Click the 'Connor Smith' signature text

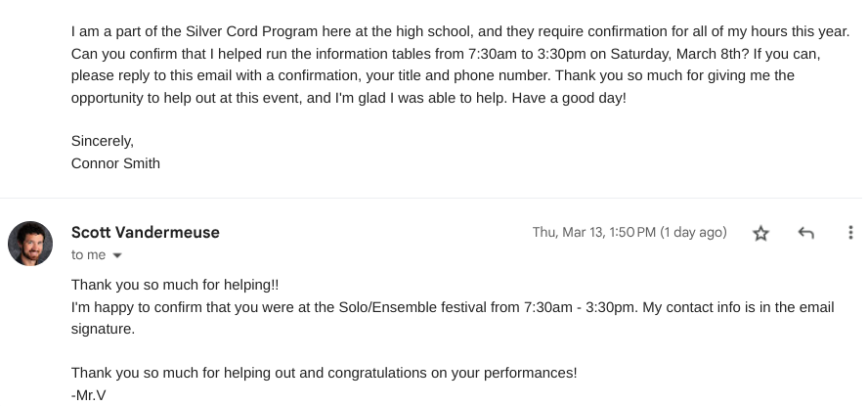[115, 163]
